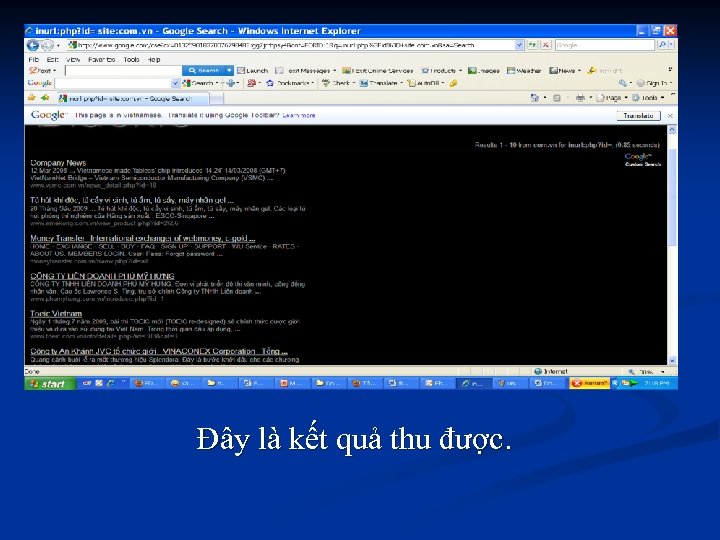Click the Foxit toolbar logo
Viewport: 720px width, 540px height.
(40, 71)
